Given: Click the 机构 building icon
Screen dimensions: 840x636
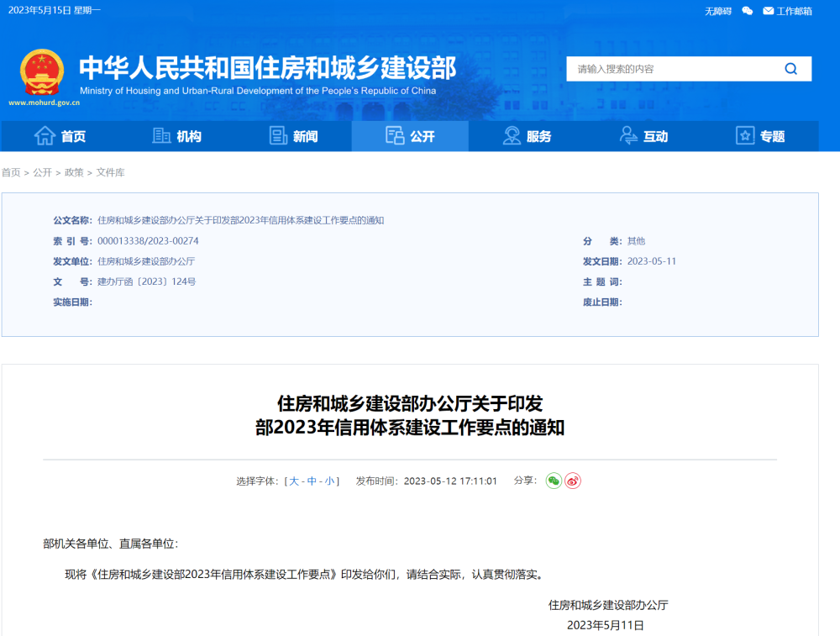Looking at the screenshot, I should click(161, 136).
